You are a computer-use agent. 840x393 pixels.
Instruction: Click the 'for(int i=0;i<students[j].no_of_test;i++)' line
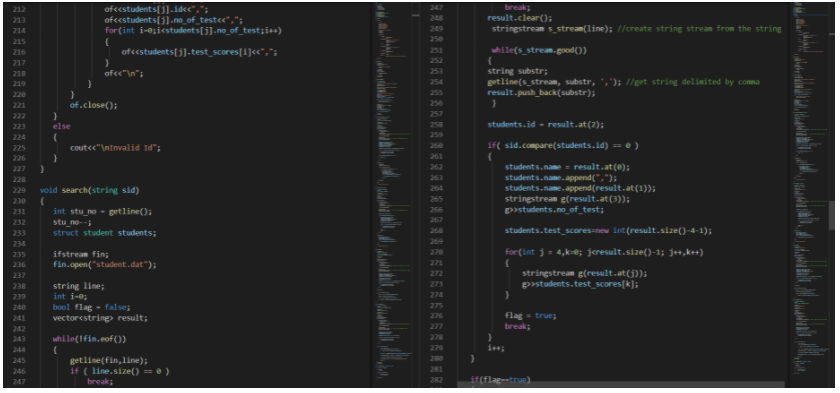[193, 30]
